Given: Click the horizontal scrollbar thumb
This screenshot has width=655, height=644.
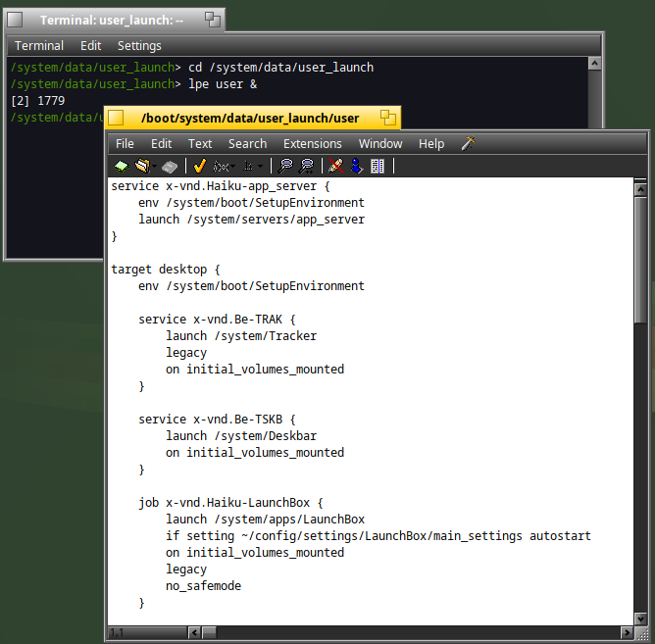Looking at the screenshot, I should (209, 632).
